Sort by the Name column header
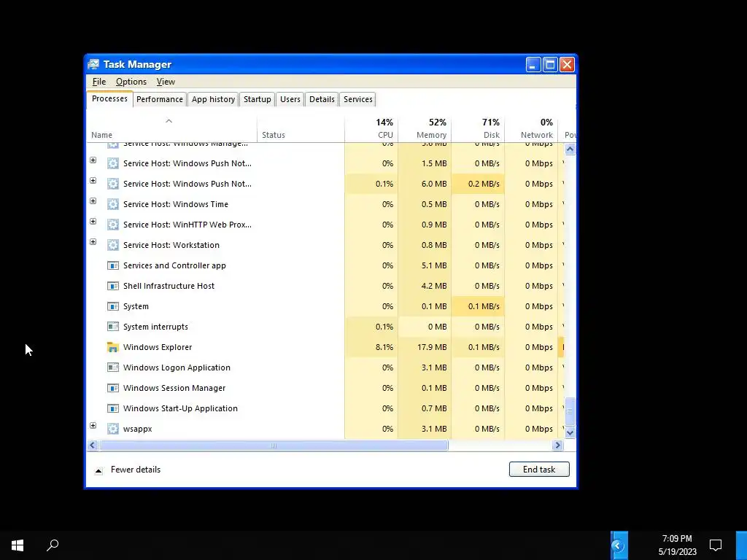 (x=172, y=129)
